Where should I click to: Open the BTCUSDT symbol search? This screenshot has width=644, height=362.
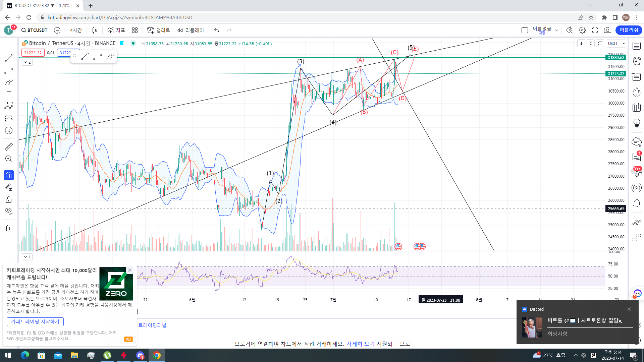35,30
